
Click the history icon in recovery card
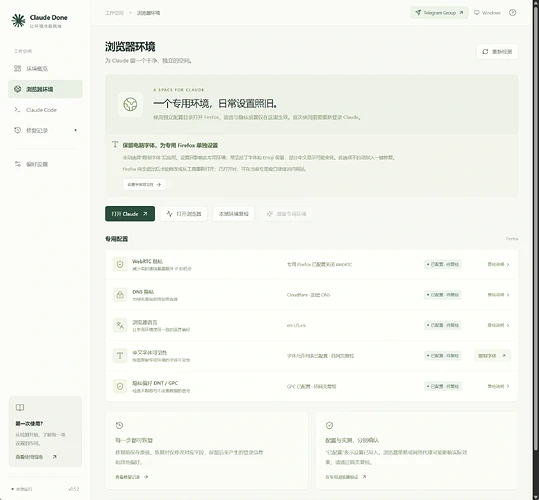tap(119, 425)
